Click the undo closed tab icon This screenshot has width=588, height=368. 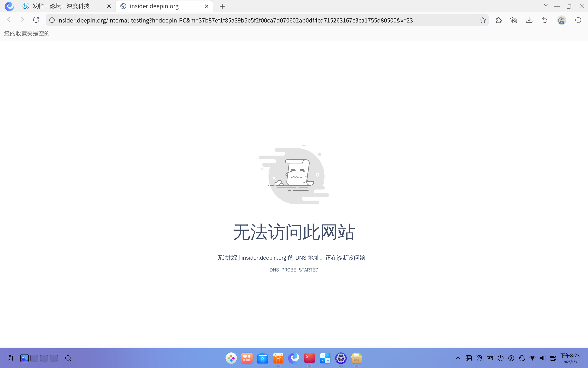[x=545, y=20]
